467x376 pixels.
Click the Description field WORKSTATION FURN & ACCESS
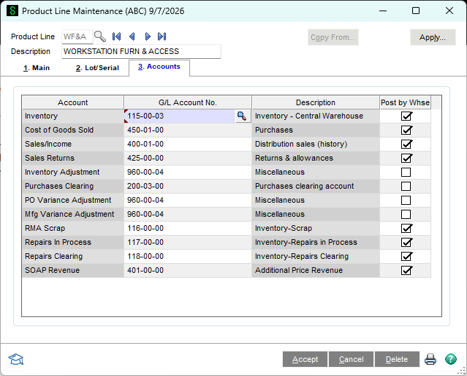click(141, 51)
